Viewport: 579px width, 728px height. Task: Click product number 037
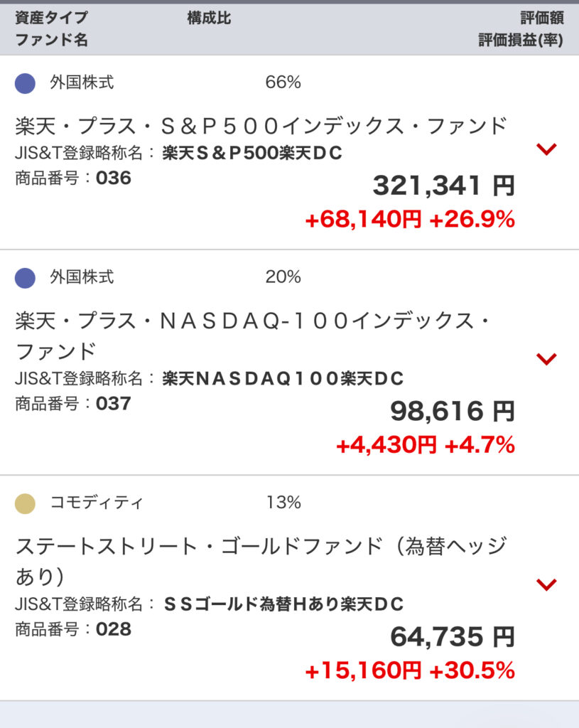point(113,404)
